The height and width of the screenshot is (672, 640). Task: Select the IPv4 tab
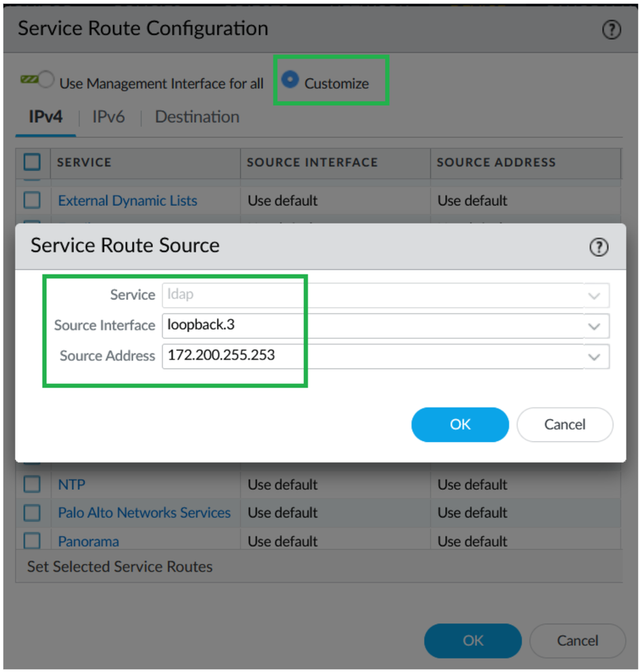(x=46, y=117)
